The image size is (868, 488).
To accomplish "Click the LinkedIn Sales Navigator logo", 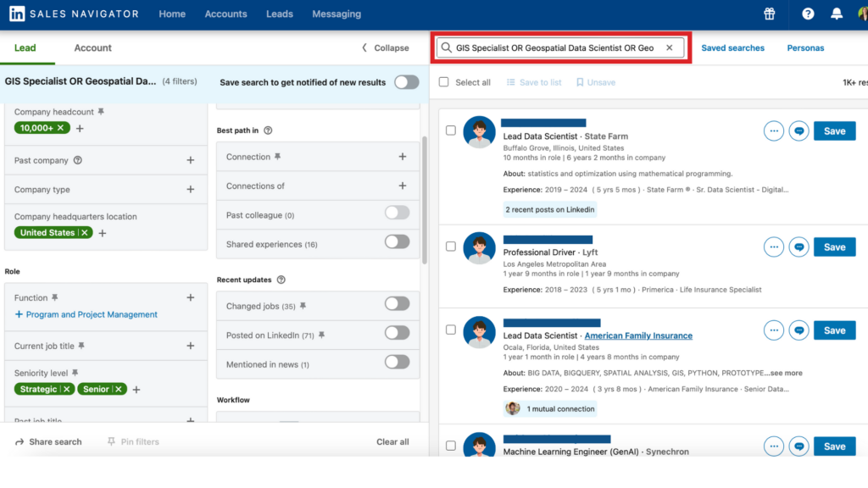I will click(x=75, y=14).
